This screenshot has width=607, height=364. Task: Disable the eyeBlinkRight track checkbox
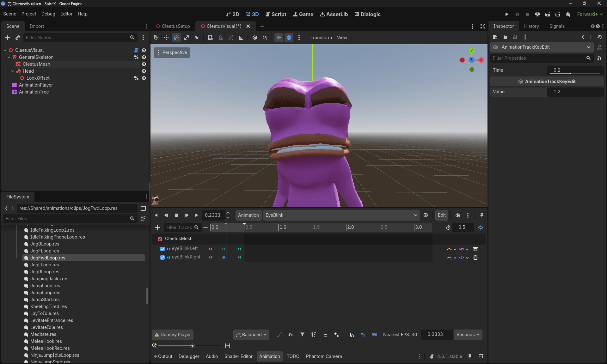click(162, 258)
